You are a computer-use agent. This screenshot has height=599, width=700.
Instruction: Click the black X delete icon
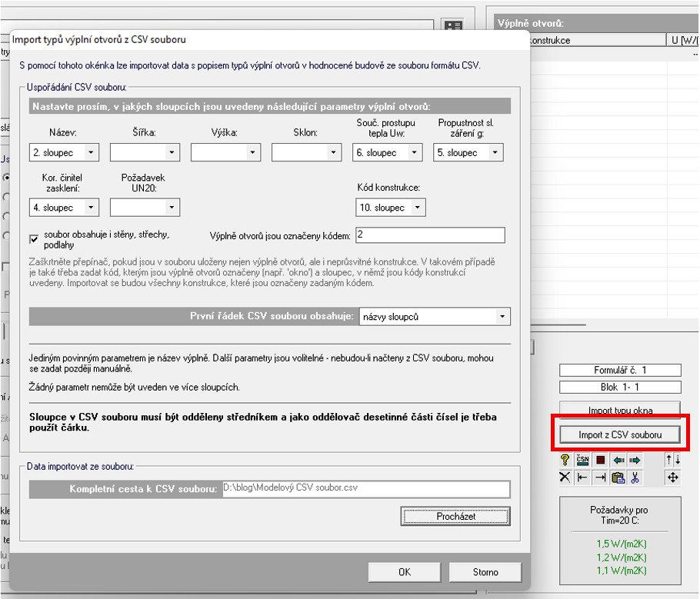tap(565, 478)
